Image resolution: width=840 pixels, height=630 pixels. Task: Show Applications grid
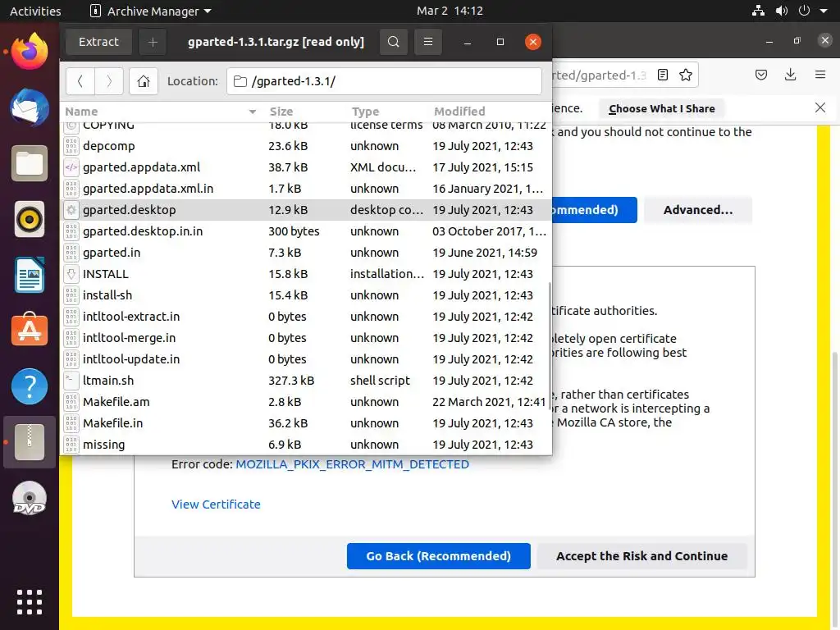pos(30,602)
